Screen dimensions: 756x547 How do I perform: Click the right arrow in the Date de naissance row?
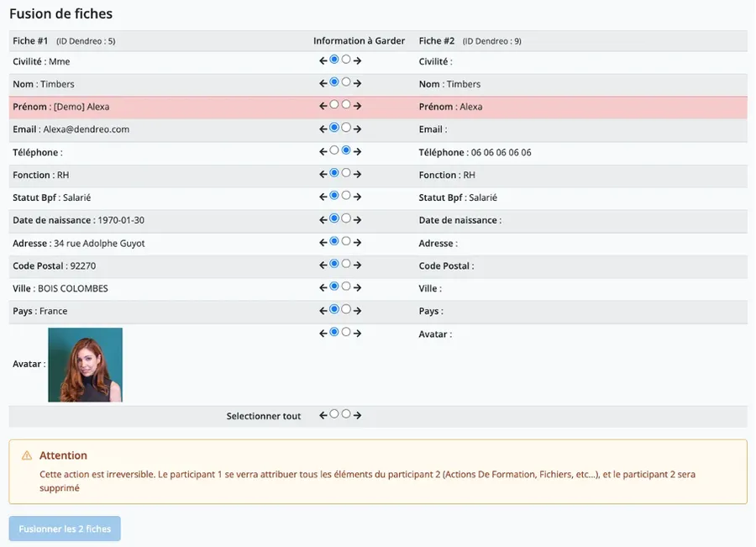click(x=357, y=220)
